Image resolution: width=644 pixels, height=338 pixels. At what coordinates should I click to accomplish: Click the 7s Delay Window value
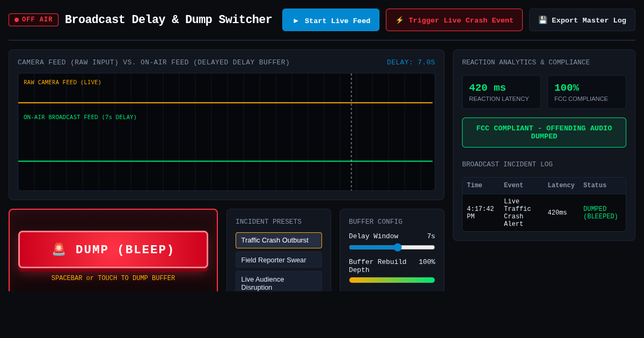[431, 236]
